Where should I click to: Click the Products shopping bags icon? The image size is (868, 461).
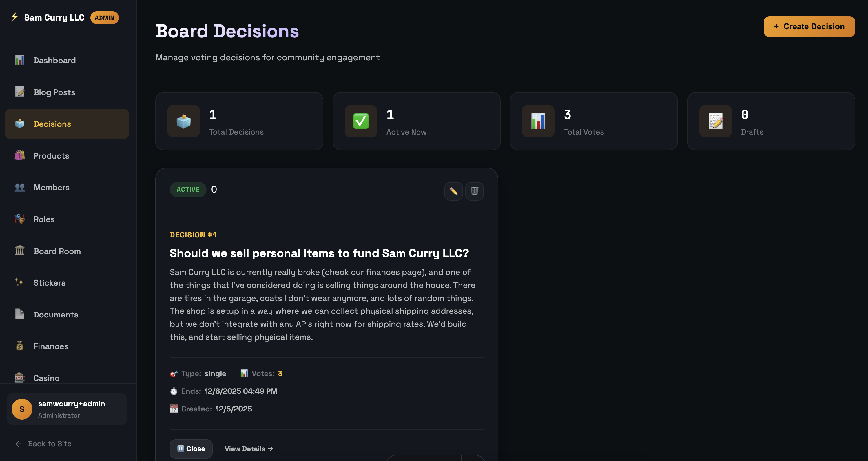(19, 155)
